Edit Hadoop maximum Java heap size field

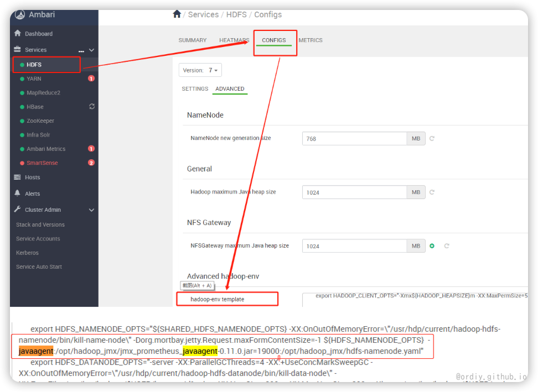354,192
